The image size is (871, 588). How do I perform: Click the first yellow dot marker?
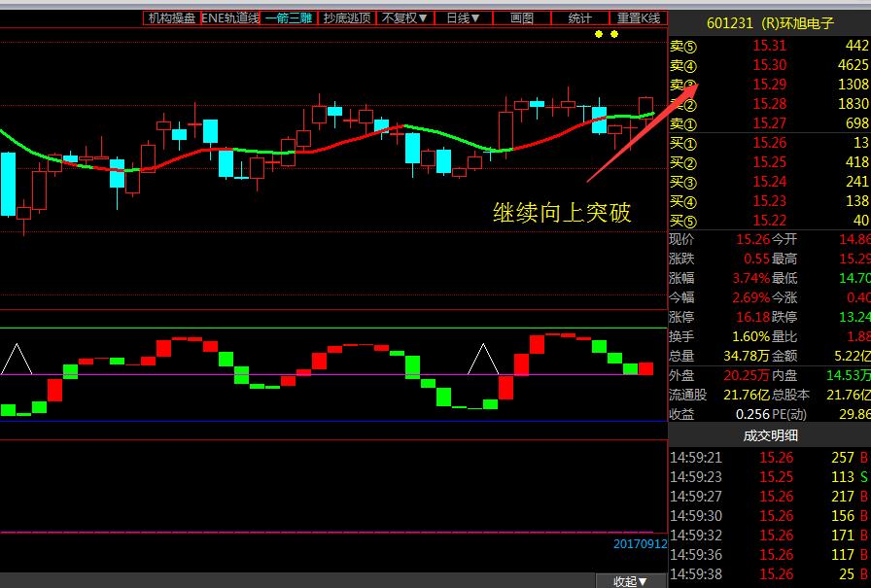pyautogui.click(x=599, y=34)
